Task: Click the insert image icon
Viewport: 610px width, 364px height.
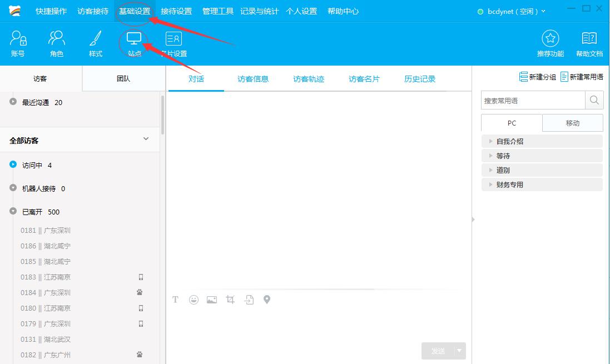Action: tap(211, 300)
